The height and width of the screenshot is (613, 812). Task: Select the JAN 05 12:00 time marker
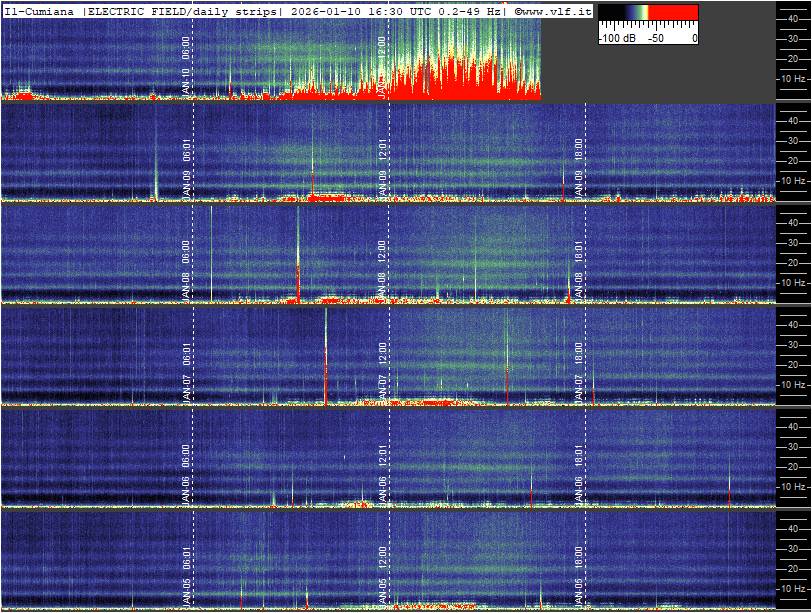pos(382,574)
